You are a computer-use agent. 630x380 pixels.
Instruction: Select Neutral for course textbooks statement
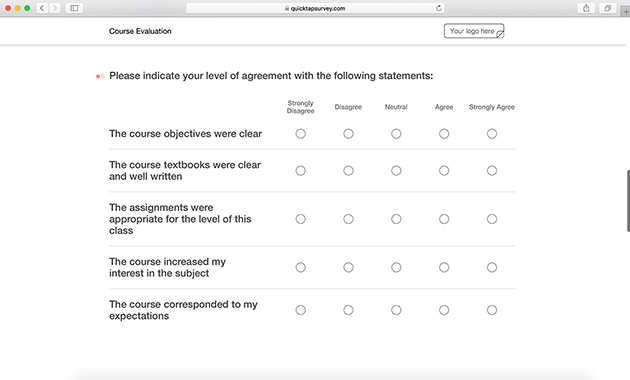click(x=396, y=171)
